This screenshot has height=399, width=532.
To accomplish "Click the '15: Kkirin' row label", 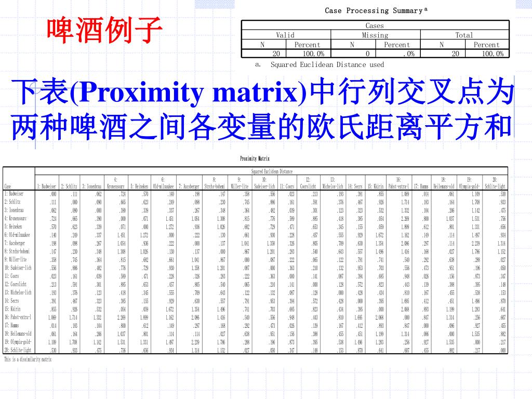I will 12,309.
